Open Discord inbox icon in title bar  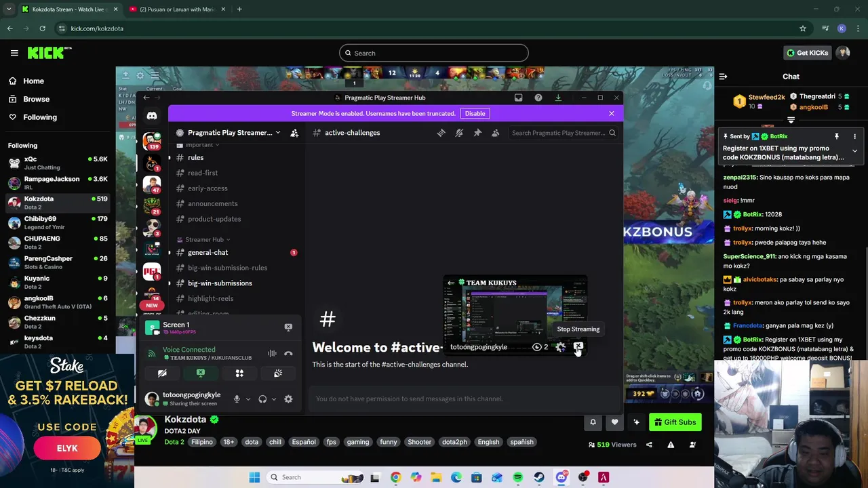(518, 98)
